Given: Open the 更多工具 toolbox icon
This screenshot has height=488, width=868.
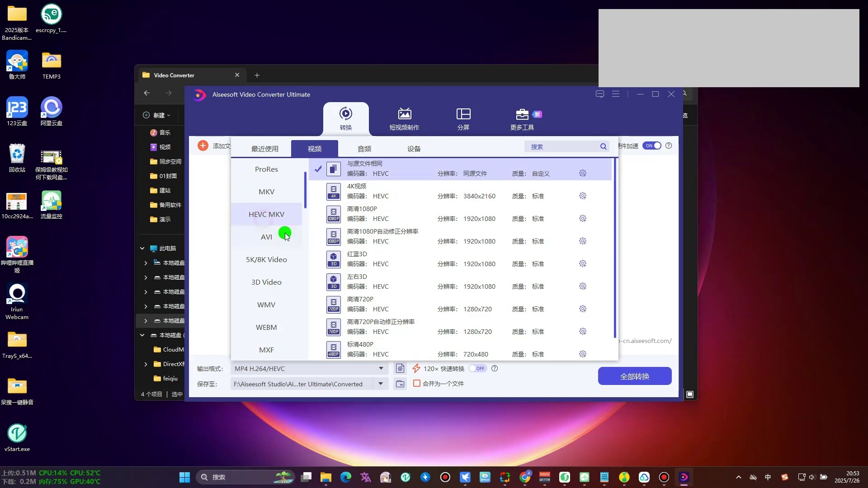Looking at the screenshot, I should 522,114.
